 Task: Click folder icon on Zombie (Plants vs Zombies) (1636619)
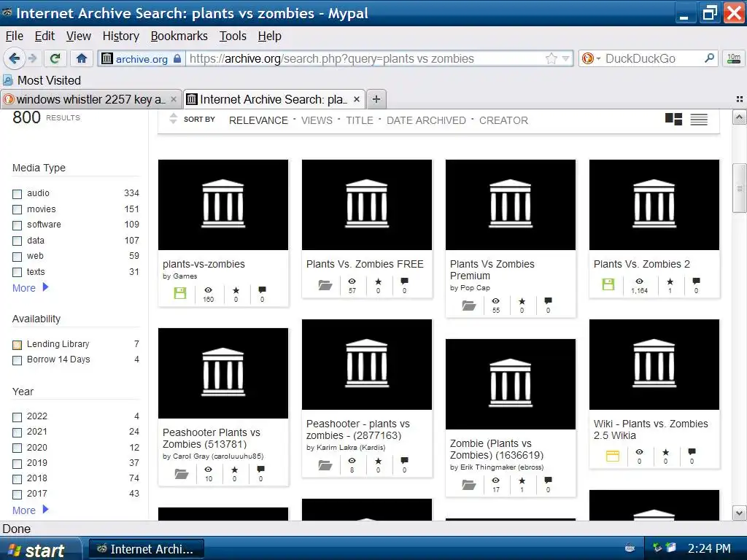click(x=469, y=485)
